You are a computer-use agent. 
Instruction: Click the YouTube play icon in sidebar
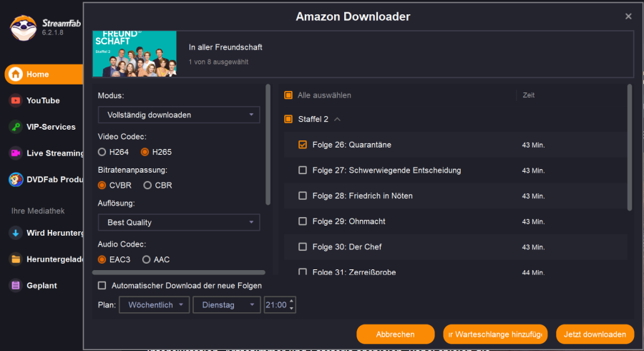(16, 101)
